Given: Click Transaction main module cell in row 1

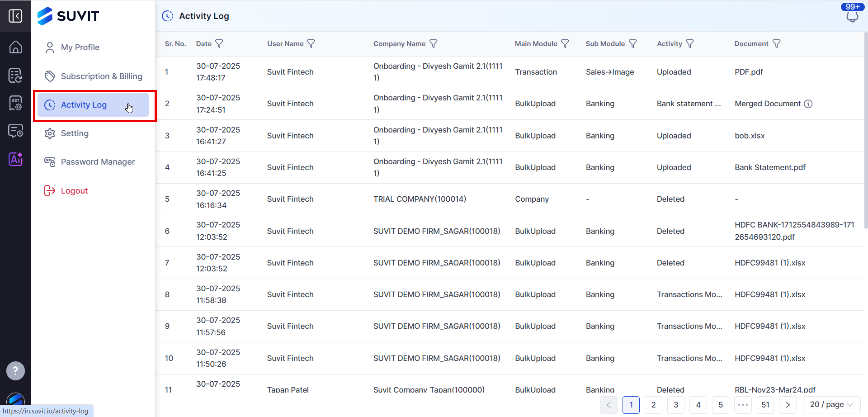Looking at the screenshot, I should coord(536,72).
